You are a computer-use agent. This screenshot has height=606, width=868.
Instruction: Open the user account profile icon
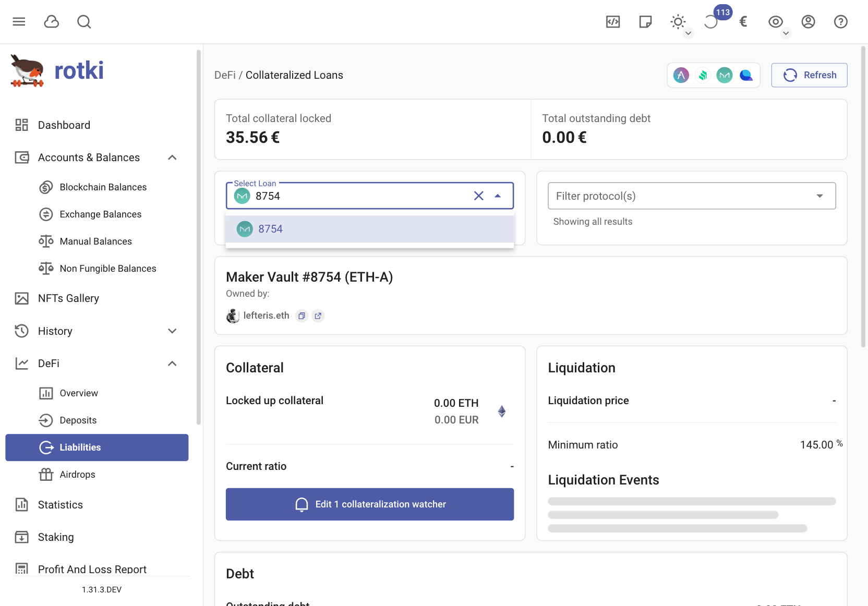pyautogui.click(x=808, y=21)
